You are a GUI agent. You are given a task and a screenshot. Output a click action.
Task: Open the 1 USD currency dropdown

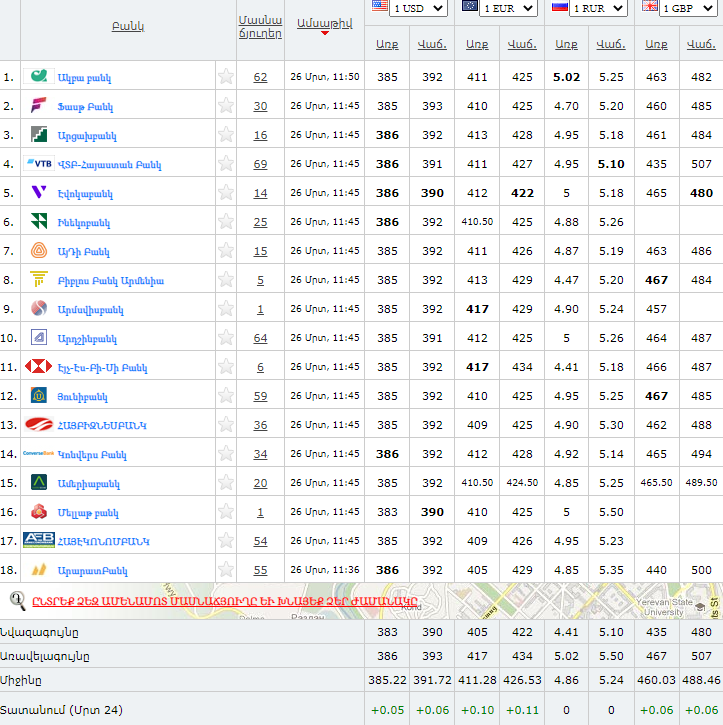click(x=418, y=8)
